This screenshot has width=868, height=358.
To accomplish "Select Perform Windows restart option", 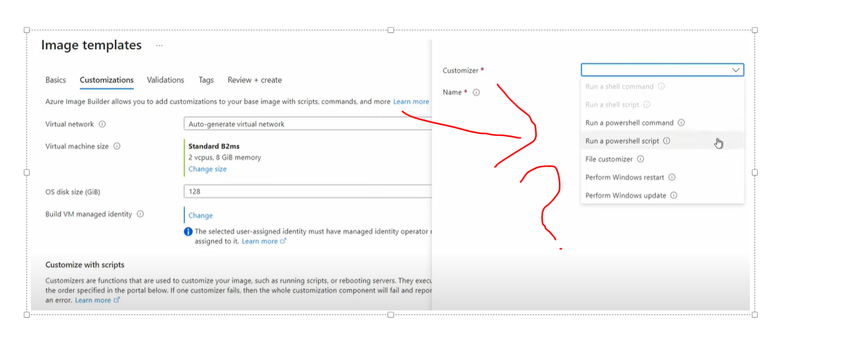I will [x=662, y=177].
